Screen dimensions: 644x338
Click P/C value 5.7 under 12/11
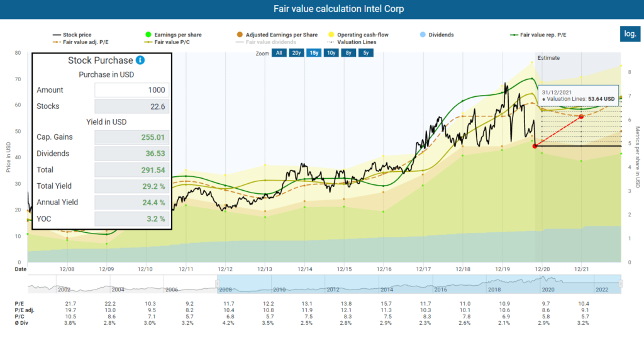point(189,317)
